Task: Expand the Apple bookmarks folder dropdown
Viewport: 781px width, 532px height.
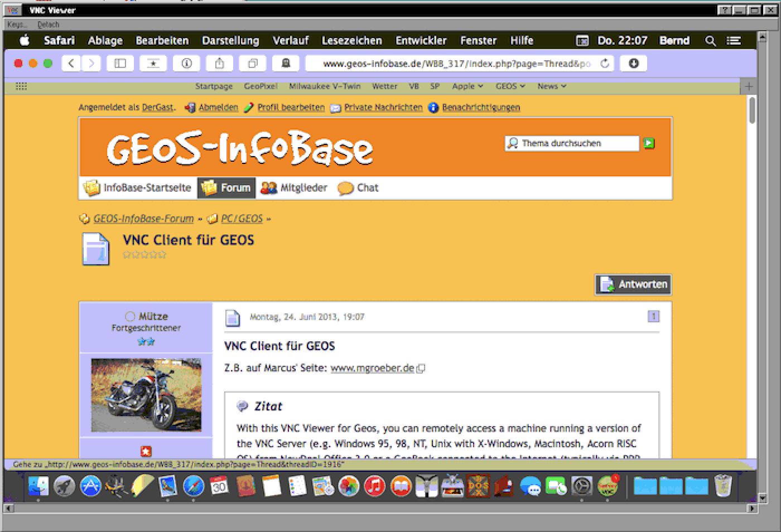Action: click(467, 86)
